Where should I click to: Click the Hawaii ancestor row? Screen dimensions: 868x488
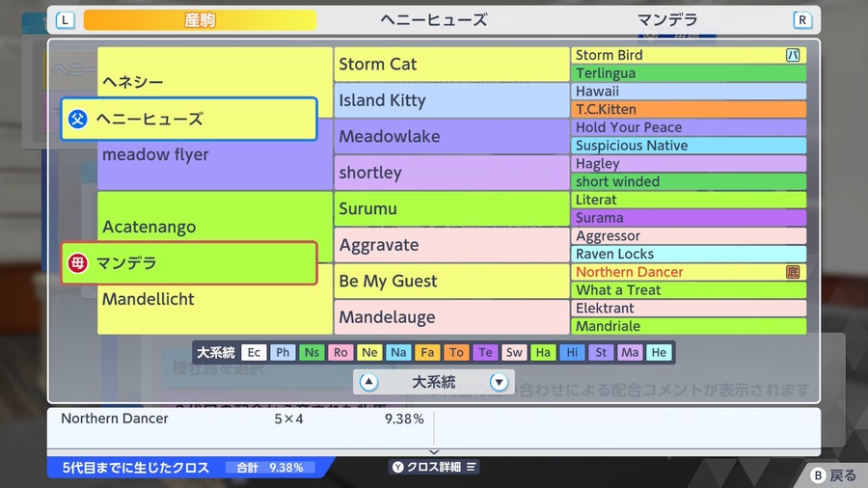click(x=689, y=92)
